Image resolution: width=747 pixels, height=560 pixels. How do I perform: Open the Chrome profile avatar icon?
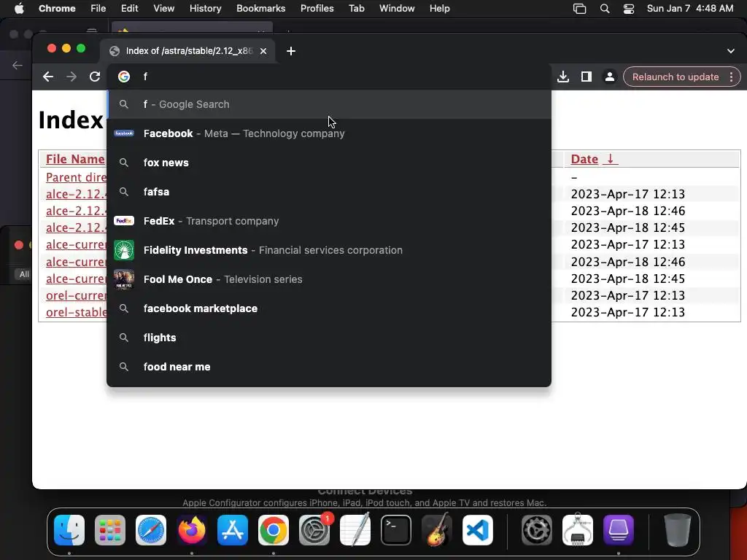point(609,77)
